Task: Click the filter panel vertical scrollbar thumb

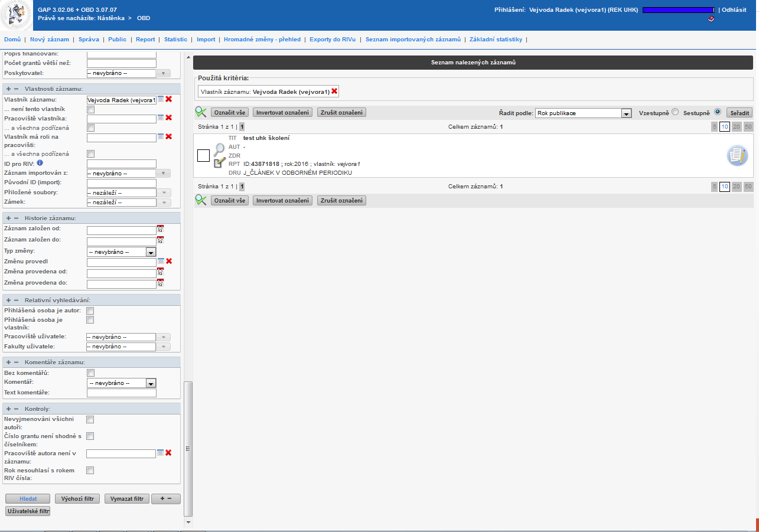Action: [x=188, y=449]
